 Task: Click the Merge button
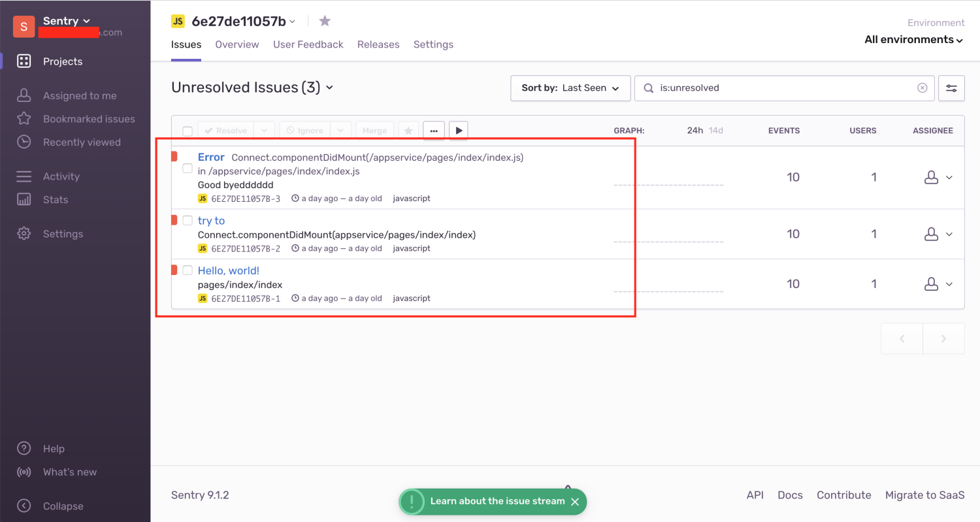tap(375, 131)
